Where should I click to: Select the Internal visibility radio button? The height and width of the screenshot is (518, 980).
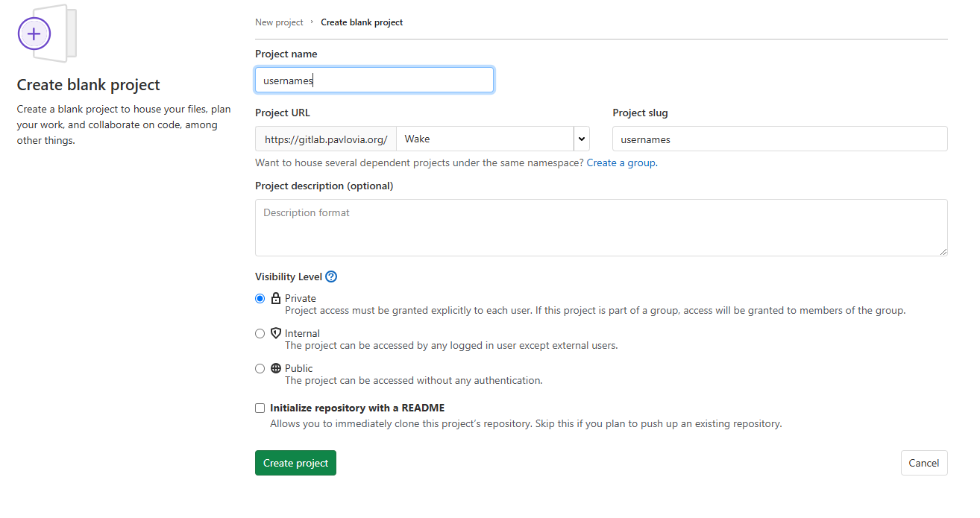pyautogui.click(x=260, y=333)
